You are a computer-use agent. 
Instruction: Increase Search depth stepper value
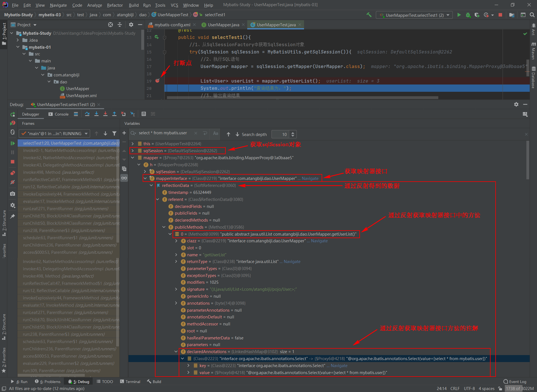pyautogui.click(x=293, y=133)
